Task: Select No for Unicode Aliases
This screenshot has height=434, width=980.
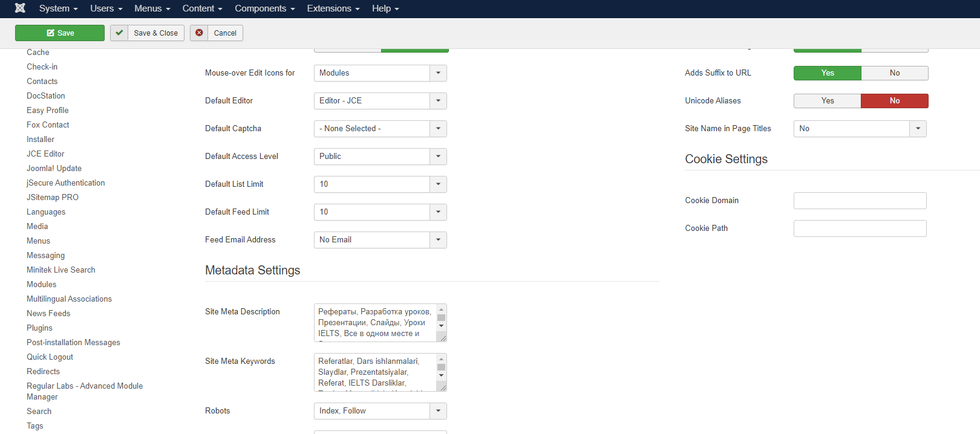Action: 894,101
